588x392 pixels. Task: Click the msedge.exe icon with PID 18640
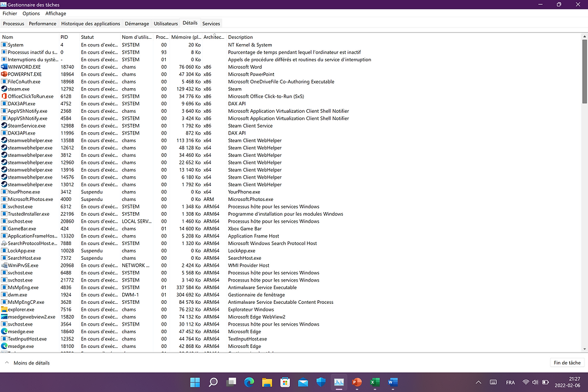tap(4, 331)
